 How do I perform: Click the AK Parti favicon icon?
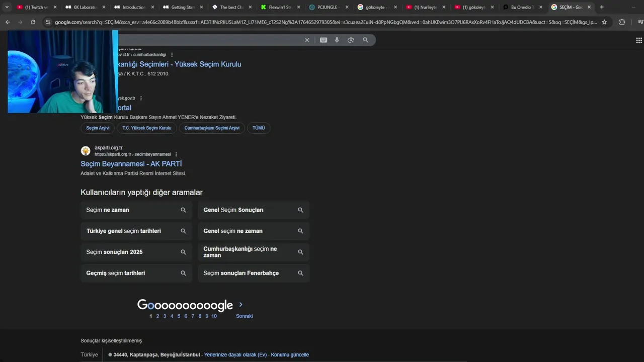point(86,151)
